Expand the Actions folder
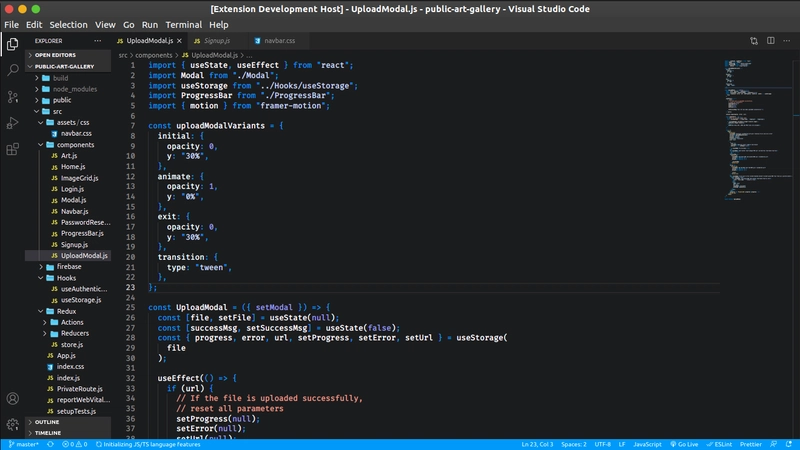 tap(68, 322)
